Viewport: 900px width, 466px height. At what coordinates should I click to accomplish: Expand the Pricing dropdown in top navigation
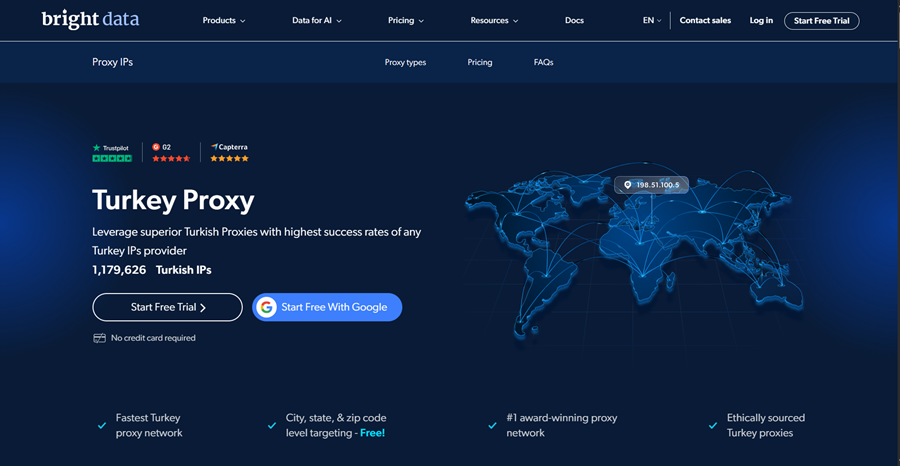[406, 21]
